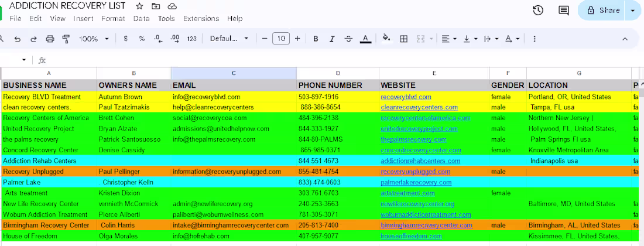Image resolution: width=644 pixels, height=246 pixels.
Task: Redo the last action
Action: point(34,39)
